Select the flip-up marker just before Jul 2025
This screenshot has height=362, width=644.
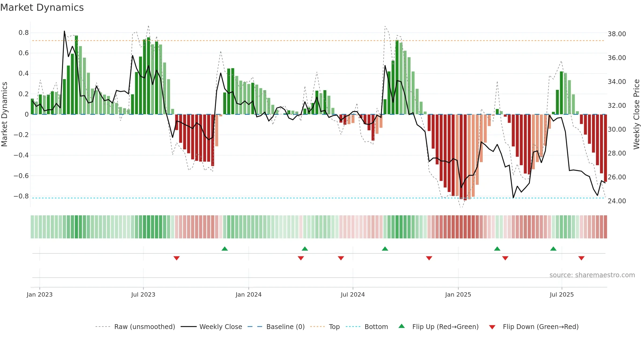point(553,249)
